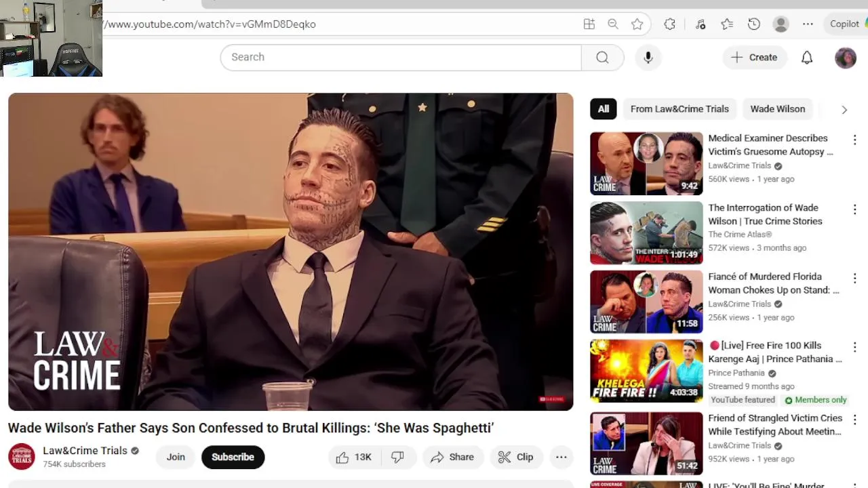Open Medical Examiner autopsy video thumbnail

[646, 163]
